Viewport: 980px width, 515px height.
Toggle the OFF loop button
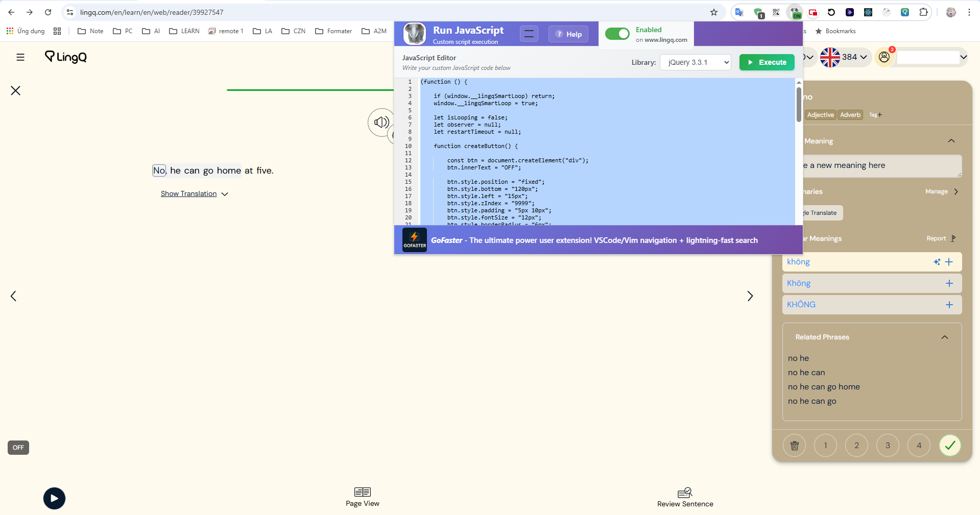click(18, 448)
